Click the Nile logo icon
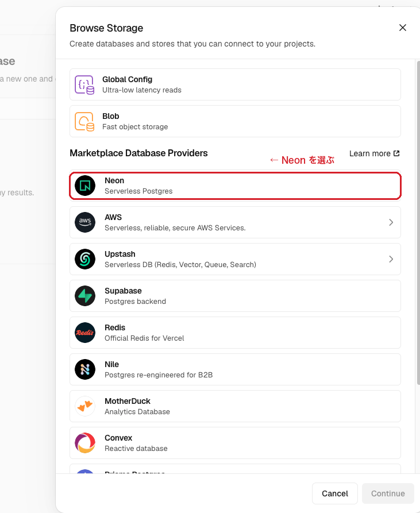The width and height of the screenshot is (420, 513). pyautogui.click(x=85, y=369)
